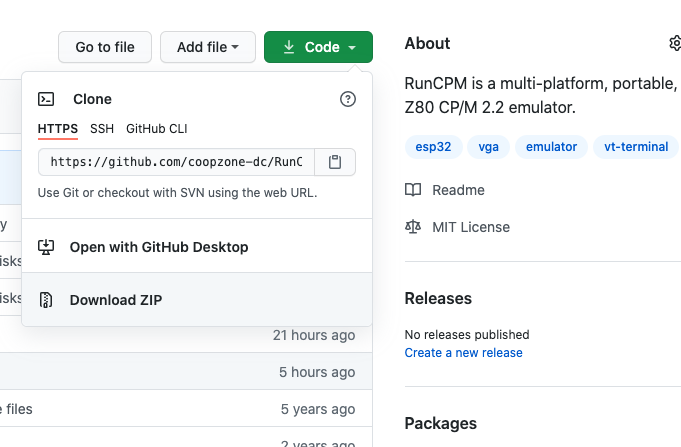Click the Releases heading
Image resolution: width=681 pixels, height=447 pixels.
click(438, 298)
